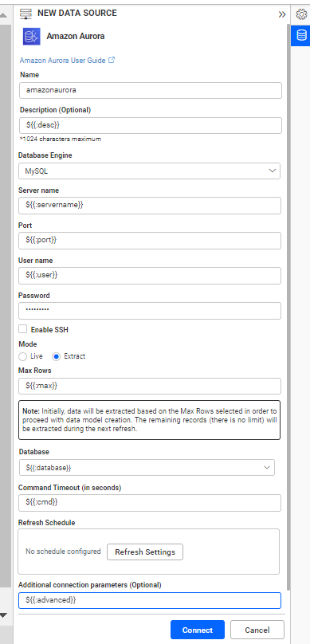Click the Amazon Aurora logo icon
The image size is (310, 644).
tap(32, 36)
